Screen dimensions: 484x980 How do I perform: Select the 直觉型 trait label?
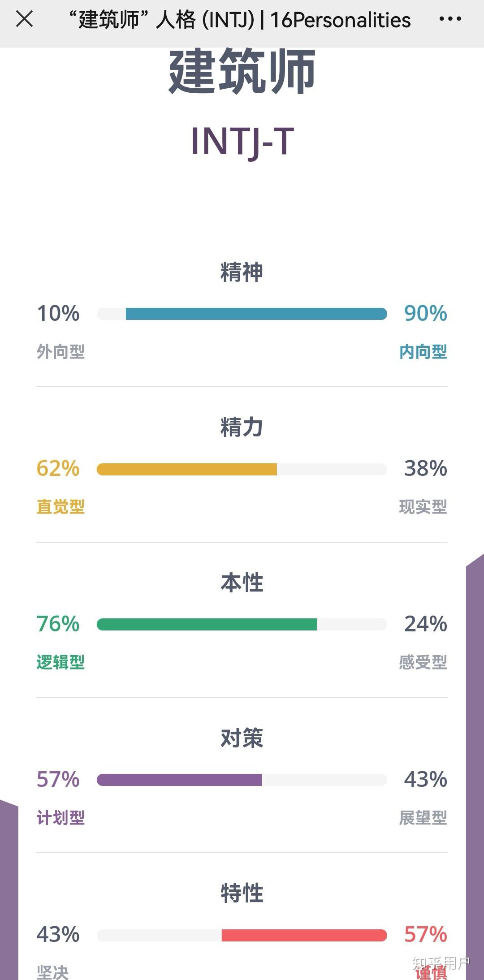pyautogui.click(x=60, y=508)
